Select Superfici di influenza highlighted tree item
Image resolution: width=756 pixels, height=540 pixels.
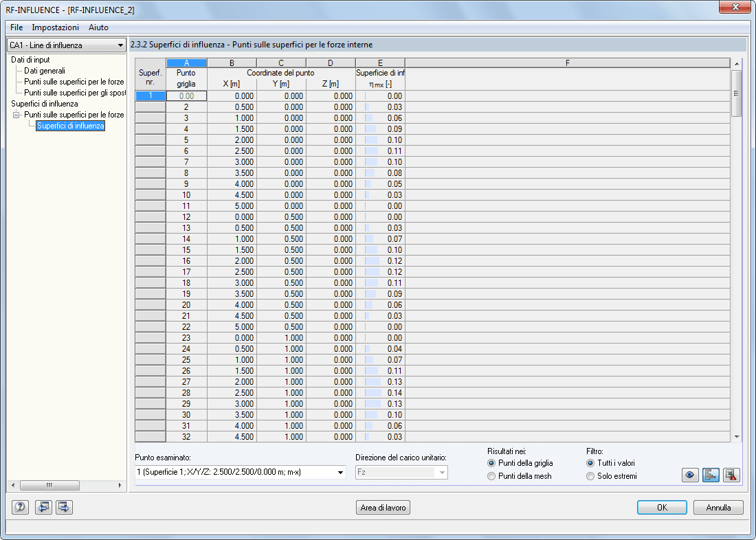[x=70, y=126]
